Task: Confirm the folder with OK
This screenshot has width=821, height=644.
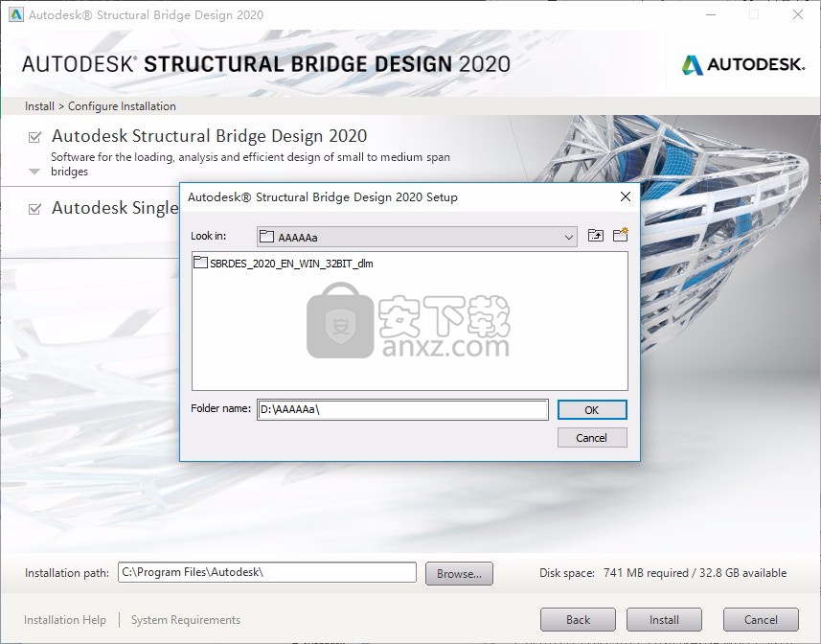Action: click(592, 410)
